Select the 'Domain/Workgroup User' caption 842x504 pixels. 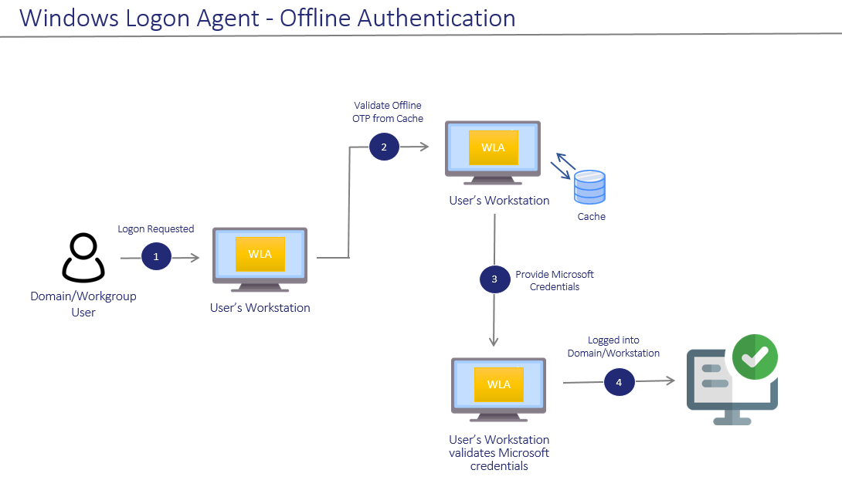coord(83,304)
